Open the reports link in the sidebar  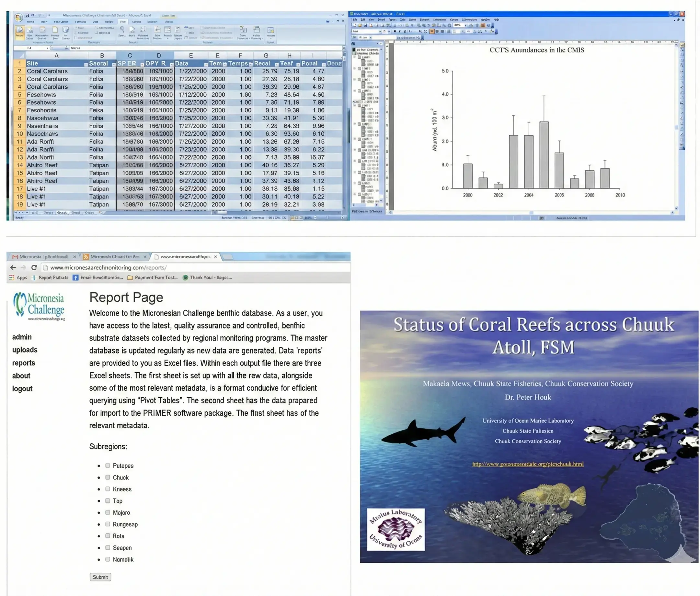(x=24, y=363)
